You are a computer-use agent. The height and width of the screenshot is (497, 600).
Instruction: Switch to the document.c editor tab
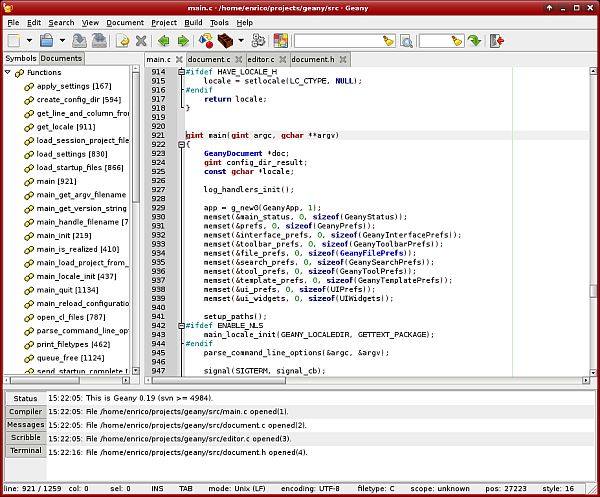pyautogui.click(x=209, y=59)
